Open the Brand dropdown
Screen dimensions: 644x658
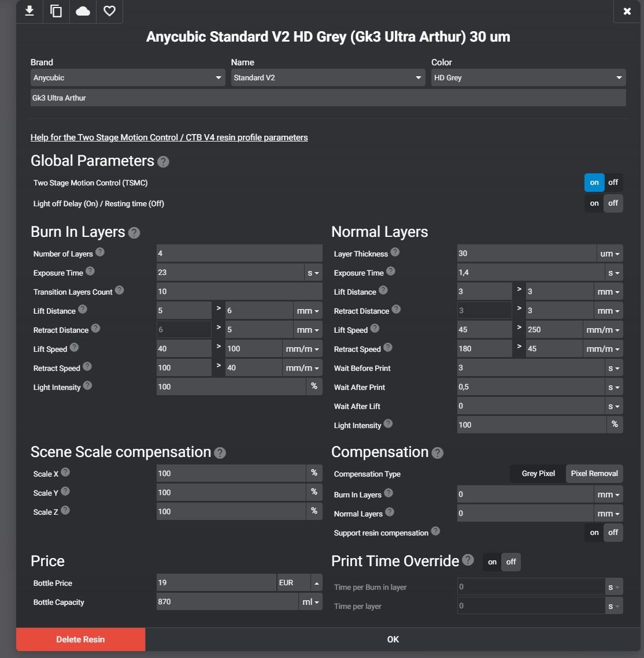point(128,77)
